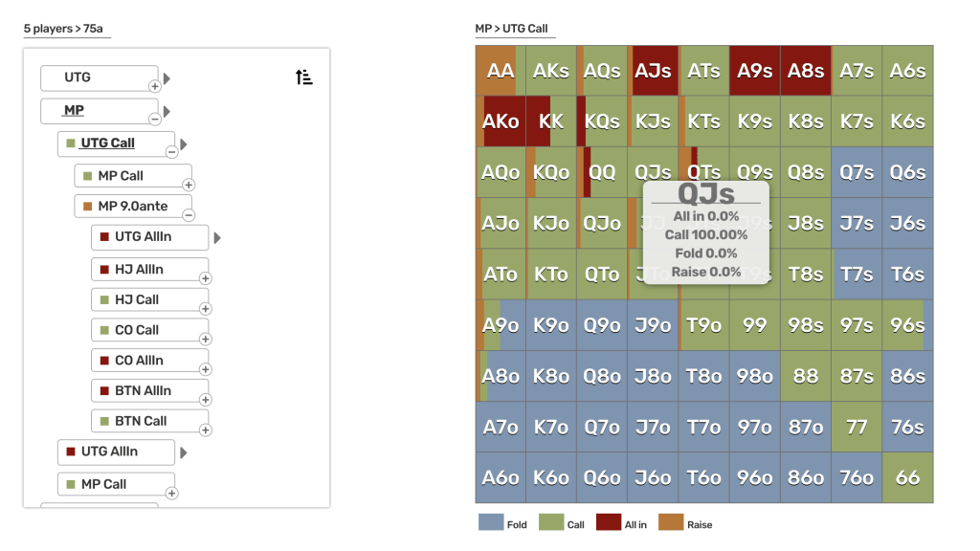
Task: Expand the HJ Call node
Action: pyautogui.click(x=205, y=309)
